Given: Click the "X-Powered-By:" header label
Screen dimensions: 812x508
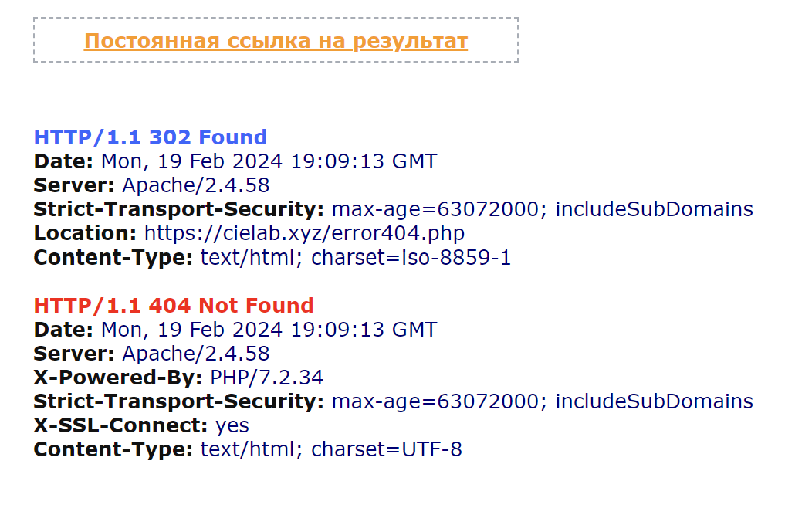Looking at the screenshot, I should pyautogui.click(x=118, y=378).
